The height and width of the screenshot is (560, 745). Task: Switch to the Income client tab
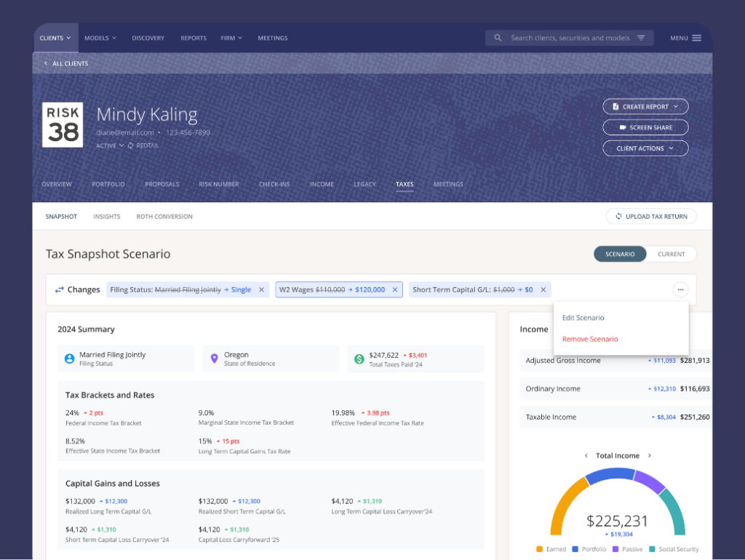tap(322, 184)
